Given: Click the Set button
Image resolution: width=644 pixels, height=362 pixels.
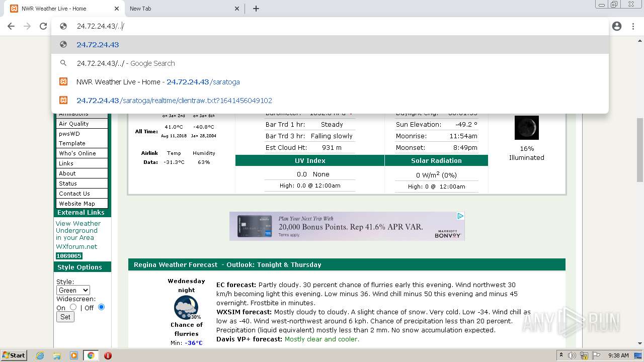Looking at the screenshot, I should click(65, 317).
